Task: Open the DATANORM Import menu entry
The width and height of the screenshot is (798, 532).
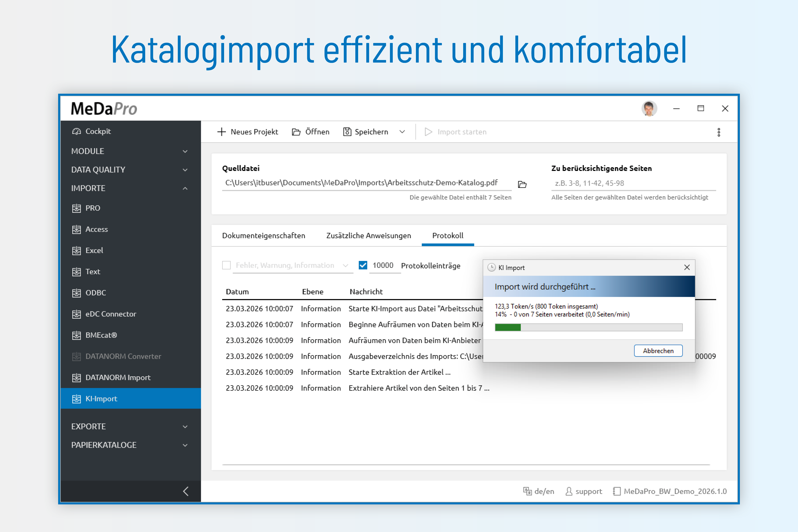Action: coord(131,378)
